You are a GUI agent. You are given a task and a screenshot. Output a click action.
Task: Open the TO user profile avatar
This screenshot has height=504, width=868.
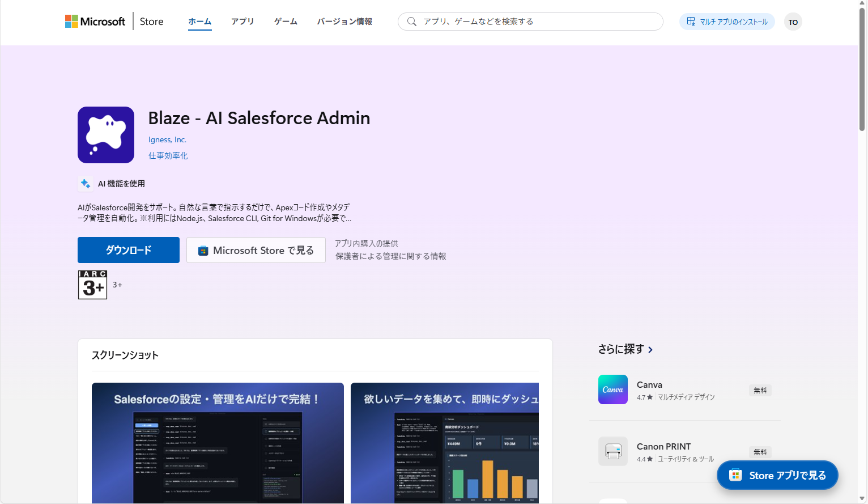(793, 22)
